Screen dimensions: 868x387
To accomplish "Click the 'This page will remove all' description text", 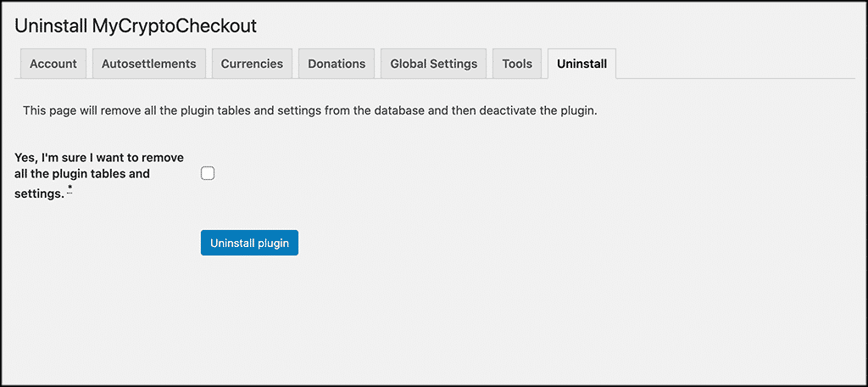I will pos(310,110).
